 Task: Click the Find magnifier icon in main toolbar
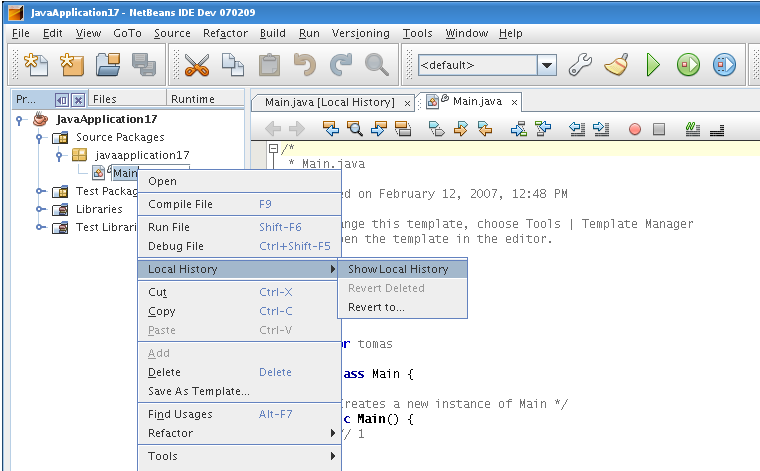point(377,64)
